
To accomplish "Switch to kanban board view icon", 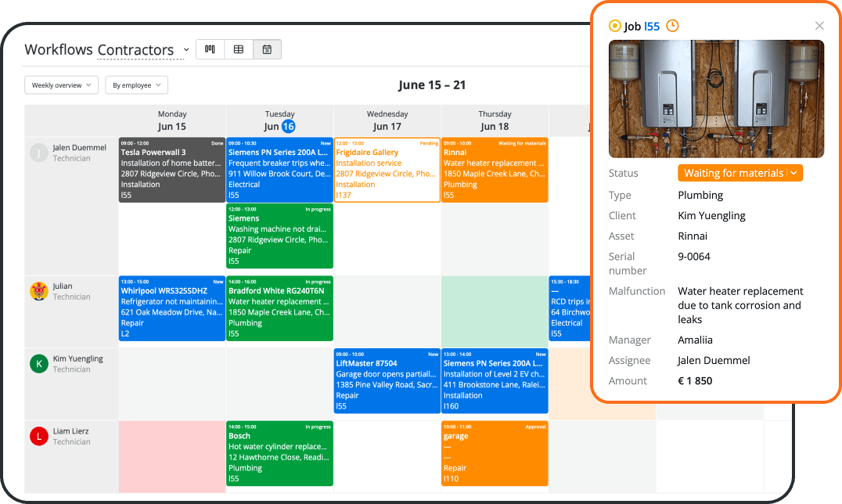I will [210, 49].
